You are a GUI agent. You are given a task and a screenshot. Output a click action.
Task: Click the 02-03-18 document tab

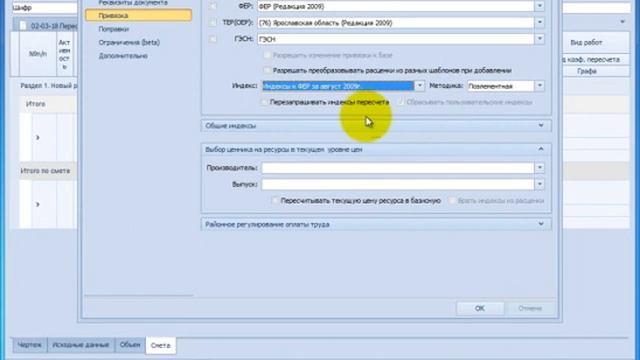(49, 26)
